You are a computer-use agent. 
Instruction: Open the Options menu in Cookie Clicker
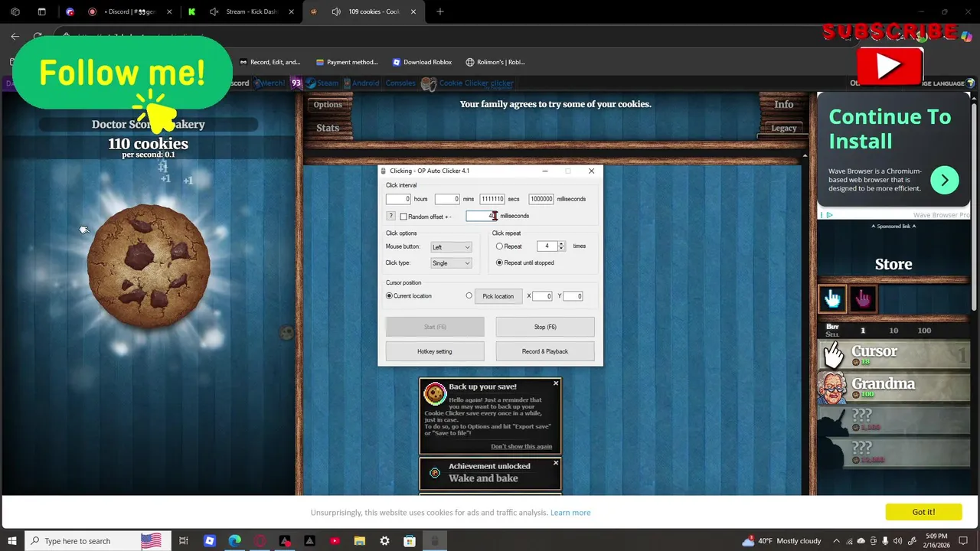[x=328, y=105]
